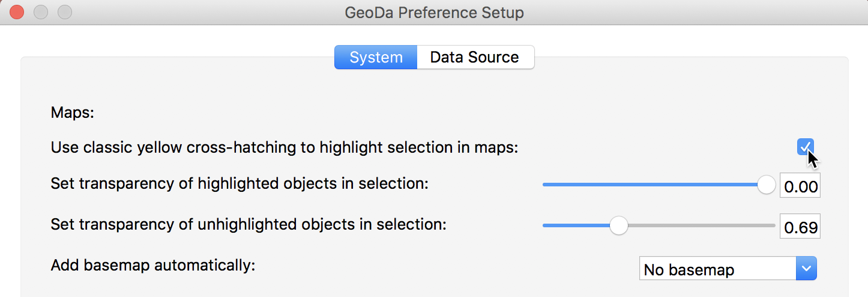Click the GeoDa Preference Setup title bar

(x=434, y=12)
